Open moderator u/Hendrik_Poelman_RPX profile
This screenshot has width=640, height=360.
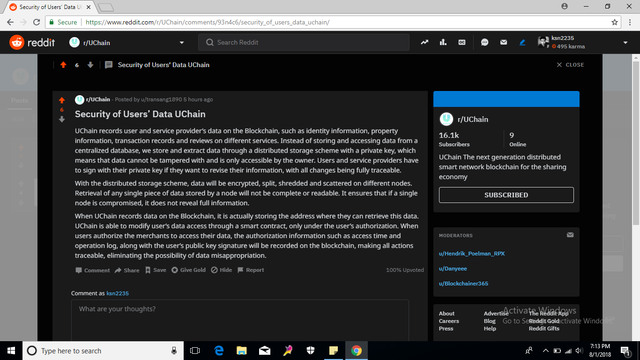472,253
